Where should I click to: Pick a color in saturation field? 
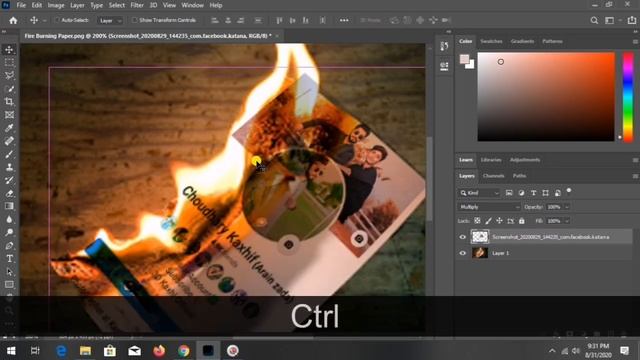click(546, 97)
